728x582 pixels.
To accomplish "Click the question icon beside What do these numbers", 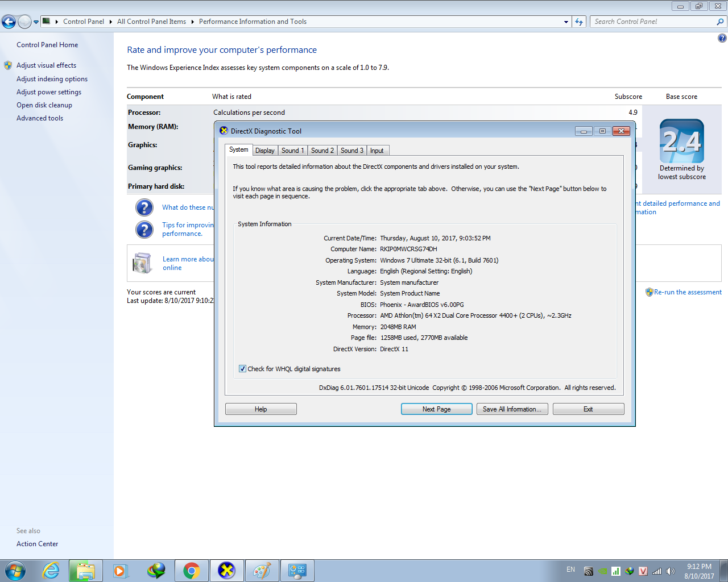I will (x=144, y=207).
